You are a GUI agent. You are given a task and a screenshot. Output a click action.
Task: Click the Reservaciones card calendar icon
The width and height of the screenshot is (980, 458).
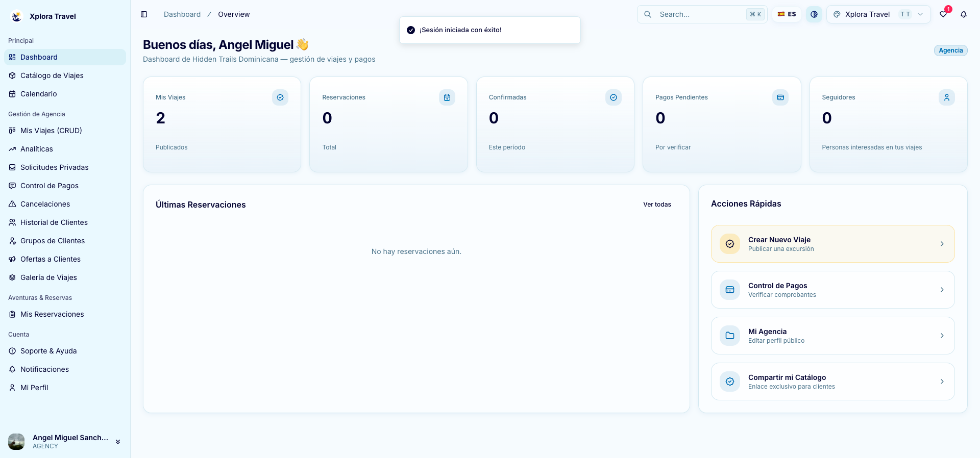pyautogui.click(x=447, y=97)
